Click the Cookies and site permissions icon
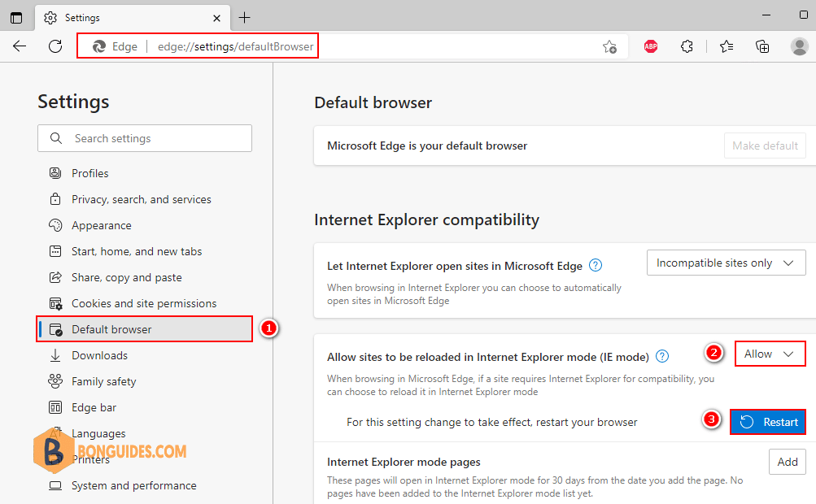Image resolution: width=816 pixels, height=504 pixels. (x=55, y=303)
